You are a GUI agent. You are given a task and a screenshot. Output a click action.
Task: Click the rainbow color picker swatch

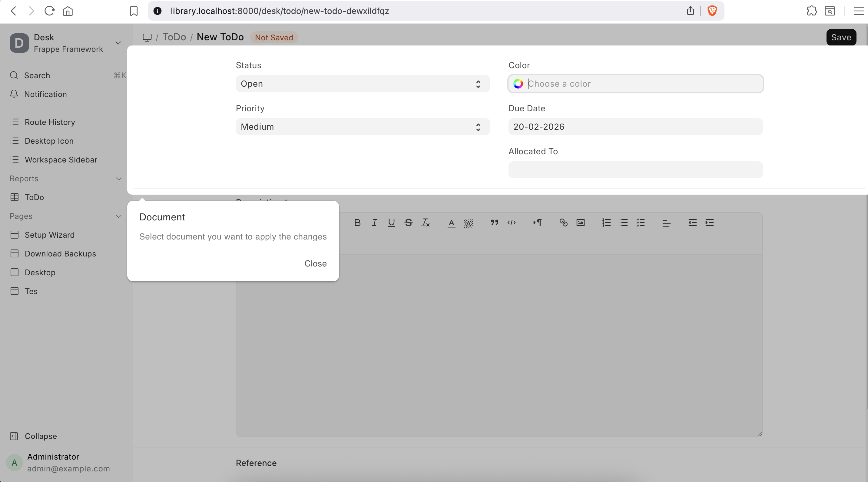(x=518, y=84)
